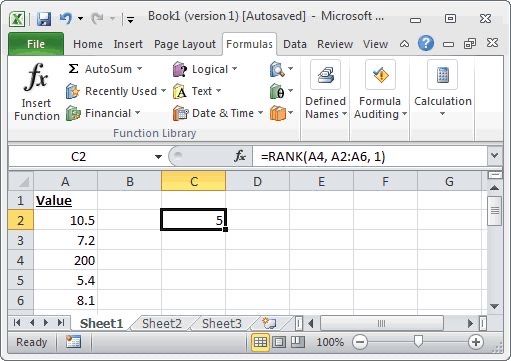Click the Redo arrow icon
This screenshot has width=511, height=361.
tap(97, 18)
